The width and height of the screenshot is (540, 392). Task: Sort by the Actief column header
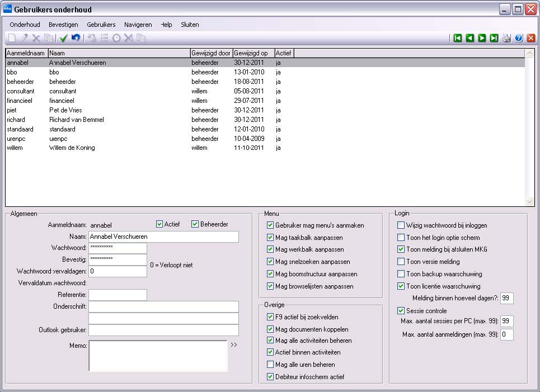point(284,53)
